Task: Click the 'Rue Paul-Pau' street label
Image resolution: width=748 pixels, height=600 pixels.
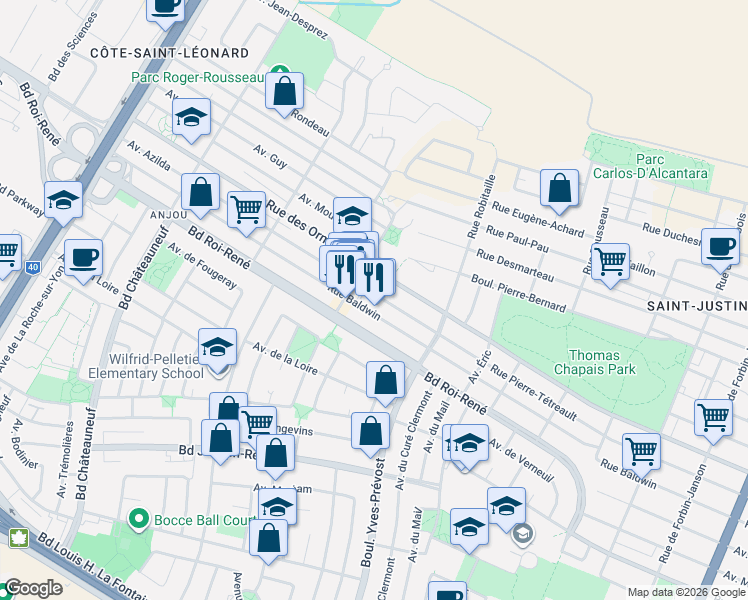Action: point(518,238)
